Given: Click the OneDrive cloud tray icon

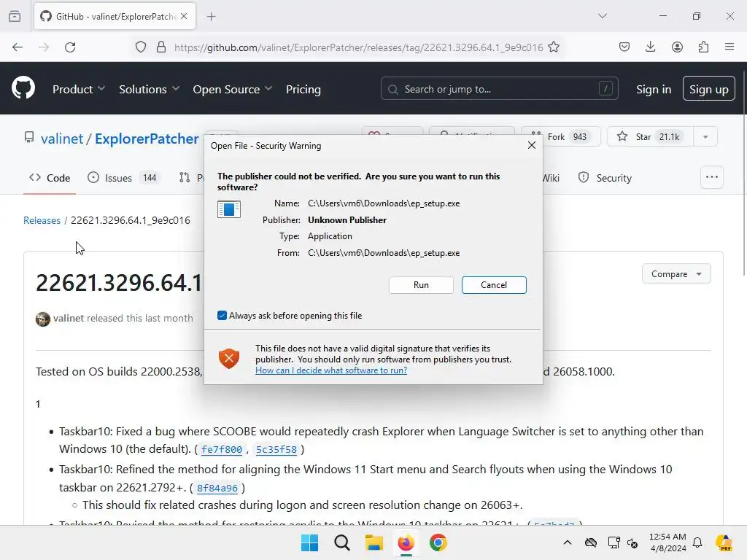Looking at the screenshot, I should (591, 542).
